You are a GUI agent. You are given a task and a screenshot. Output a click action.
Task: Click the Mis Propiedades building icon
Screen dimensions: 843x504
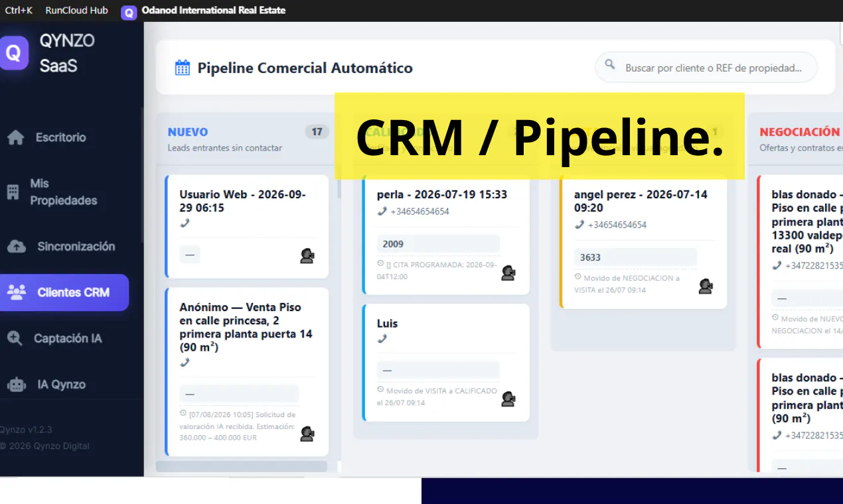click(x=13, y=192)
